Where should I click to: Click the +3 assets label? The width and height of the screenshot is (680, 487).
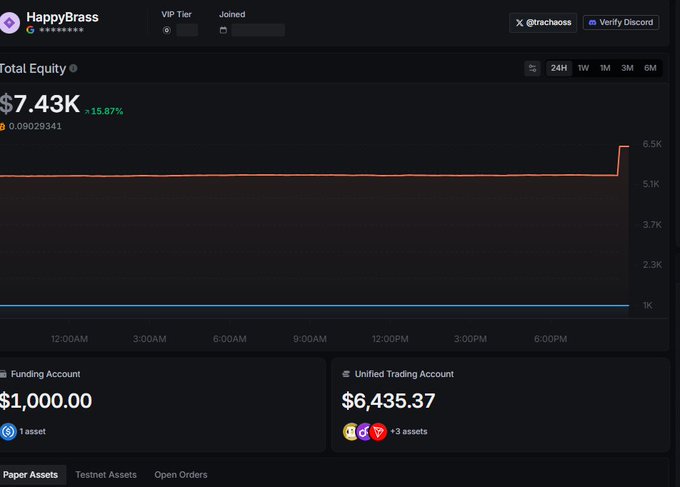[409, 431]
